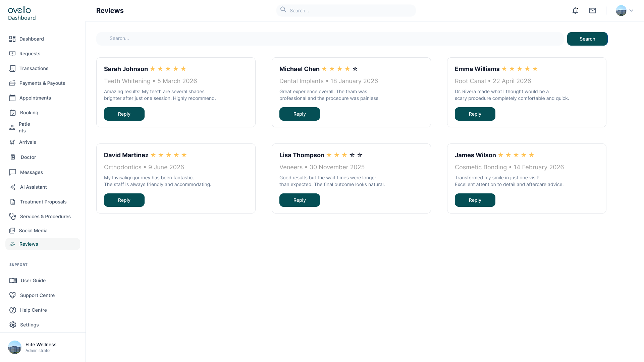
Task: Click Michael Chen's empty fifth star
Action: (355, 69)
